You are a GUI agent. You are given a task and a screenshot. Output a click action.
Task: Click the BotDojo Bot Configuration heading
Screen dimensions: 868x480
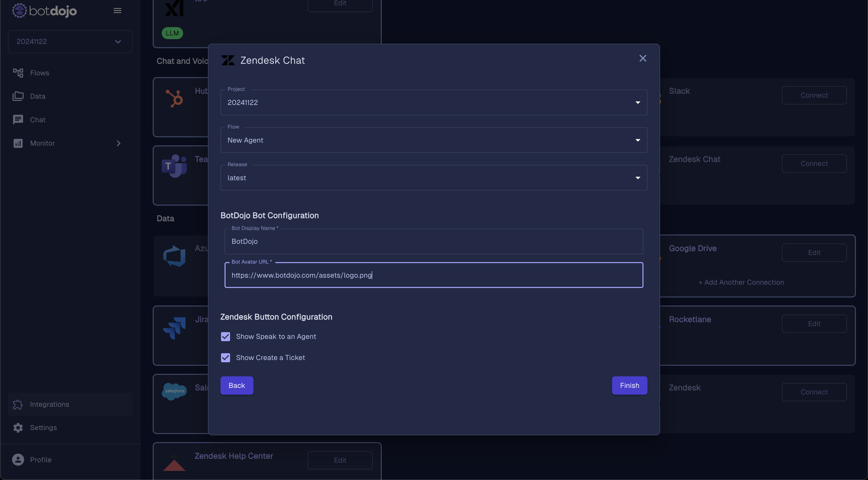(269, 216)
